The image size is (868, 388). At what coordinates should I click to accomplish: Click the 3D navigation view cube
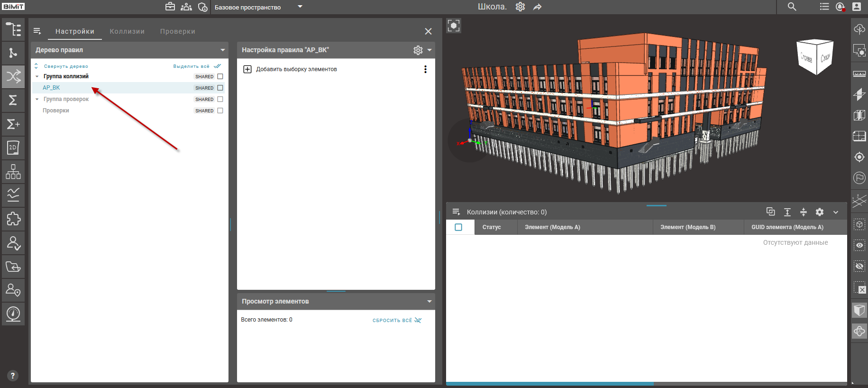click(x=815, y=57)
